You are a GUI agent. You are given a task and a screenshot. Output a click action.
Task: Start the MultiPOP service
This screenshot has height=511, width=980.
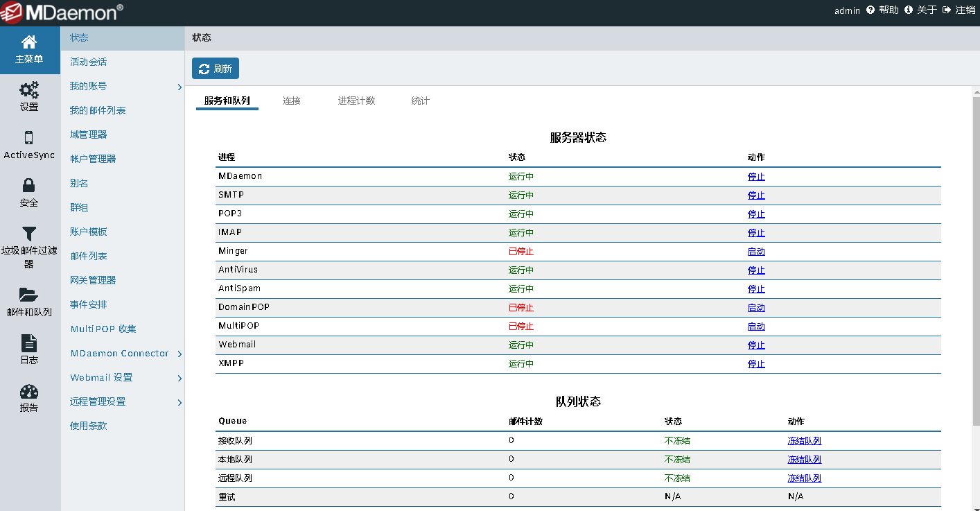click(x=756, y=327)
